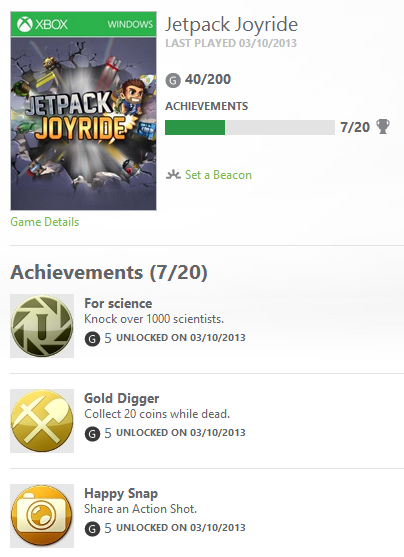This screenshot has height=557, width=404.
Task: Click the beacon icon beside Set a Beacon
Action: [x=173, y=174]
